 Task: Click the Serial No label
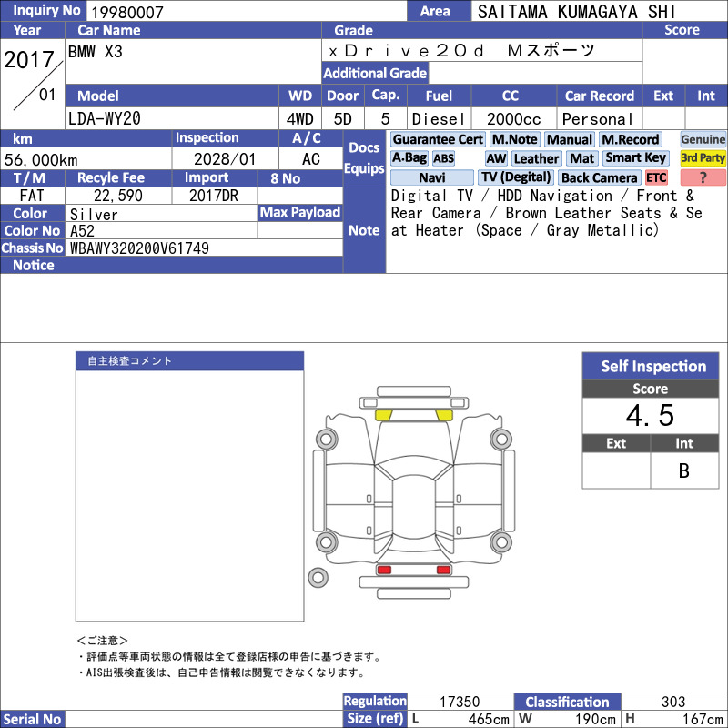pos(32,719)
